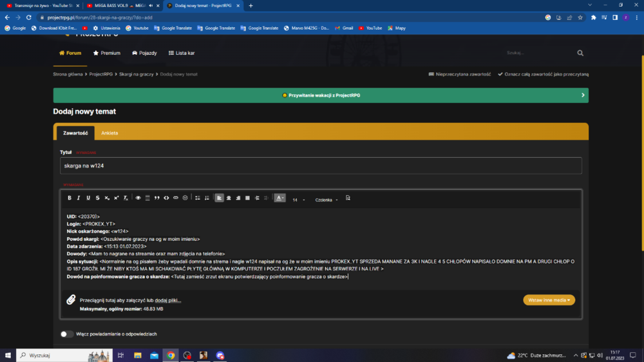
Task: Open the emoji picker in editor
Action: 185,198
